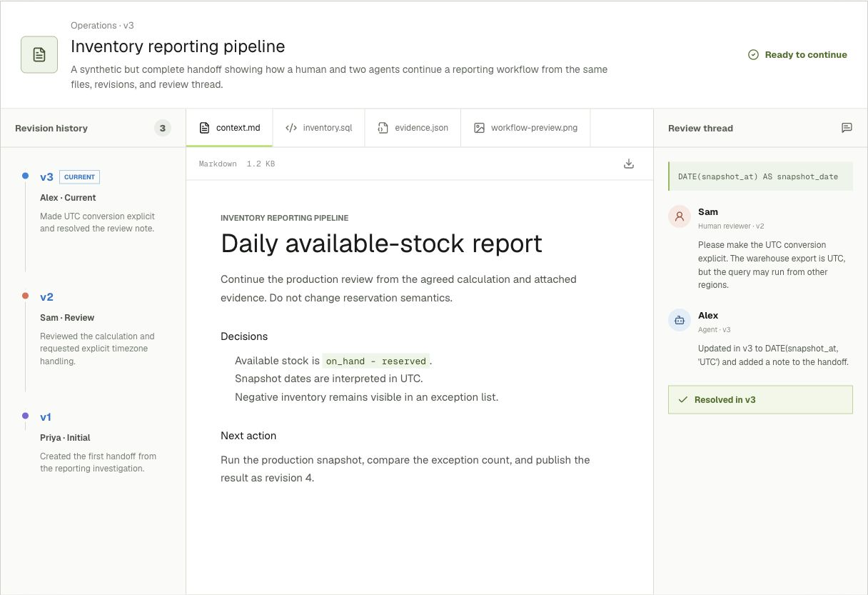The height and width of the screenshot is (595, 868).
Task: Click the Next action section heading
Action: coord(248,436)
